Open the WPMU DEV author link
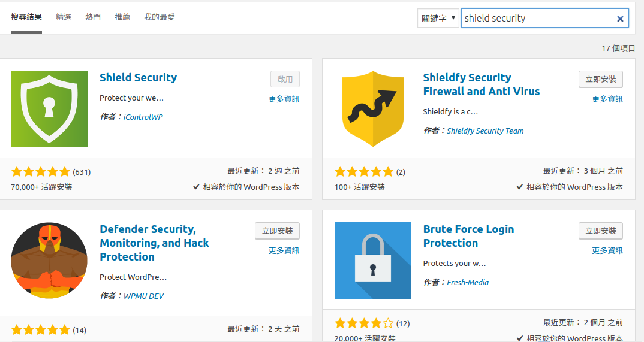 pyautogui.click(x=143, y=296)
